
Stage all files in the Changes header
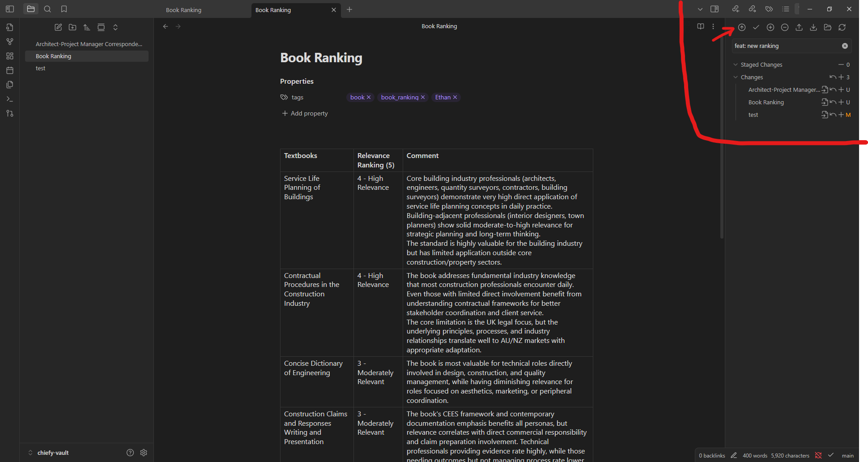click(841, 77)
